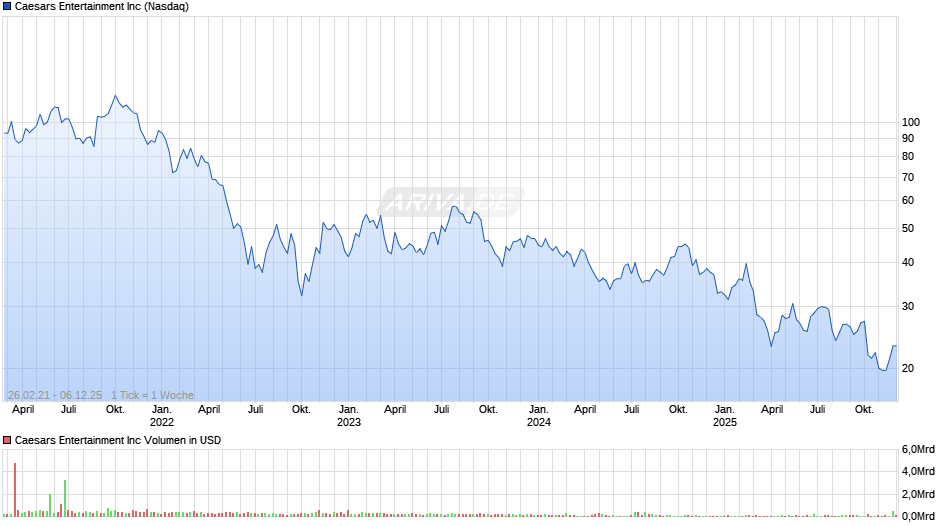
Task: Click the price line's highest peak
Action: [116, 96]
